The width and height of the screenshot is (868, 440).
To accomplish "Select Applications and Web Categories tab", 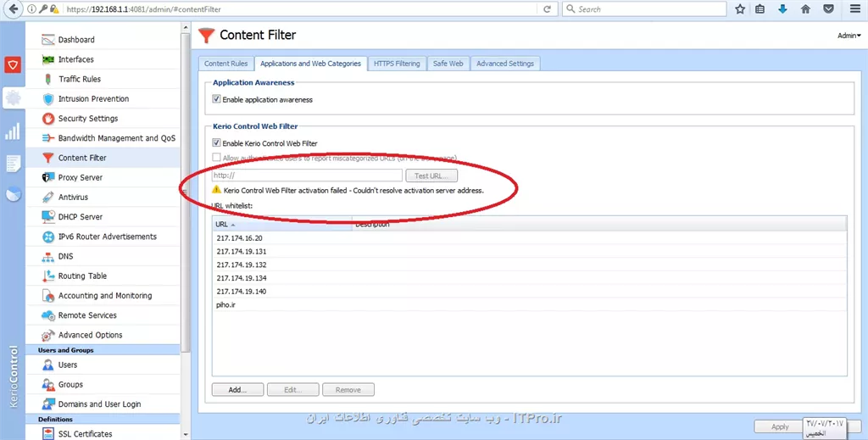I will click(x=310, y=64).
